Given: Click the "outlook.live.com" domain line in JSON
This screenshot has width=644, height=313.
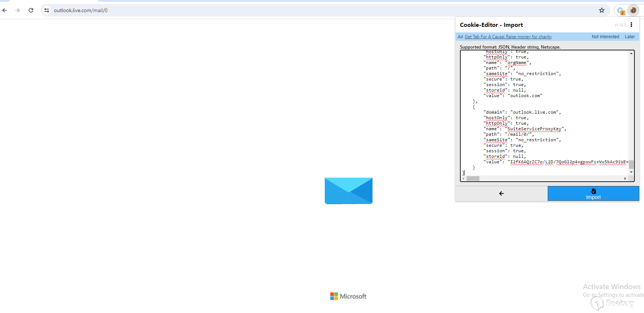Looking at the screenshot, I should point(522,112).
